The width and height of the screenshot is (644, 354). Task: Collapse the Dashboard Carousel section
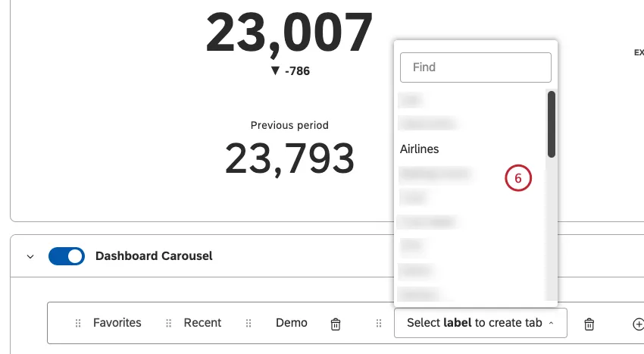tap(30, 257)
